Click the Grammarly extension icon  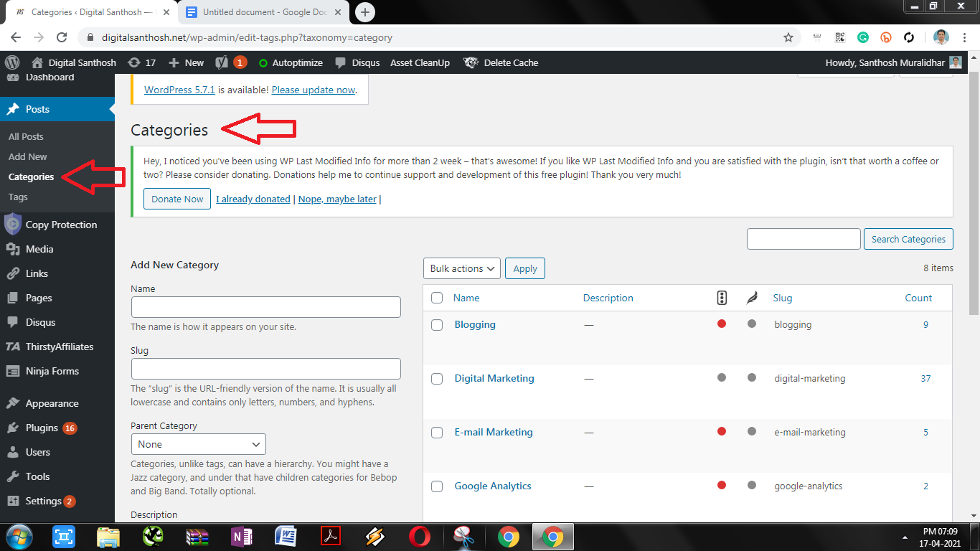point(864,37)
